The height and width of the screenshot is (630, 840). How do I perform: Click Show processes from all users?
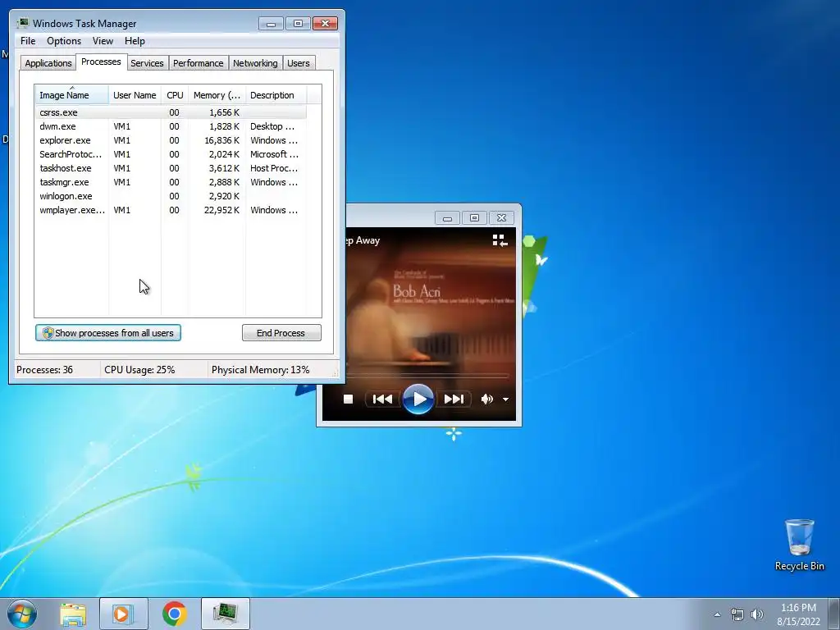108,333
